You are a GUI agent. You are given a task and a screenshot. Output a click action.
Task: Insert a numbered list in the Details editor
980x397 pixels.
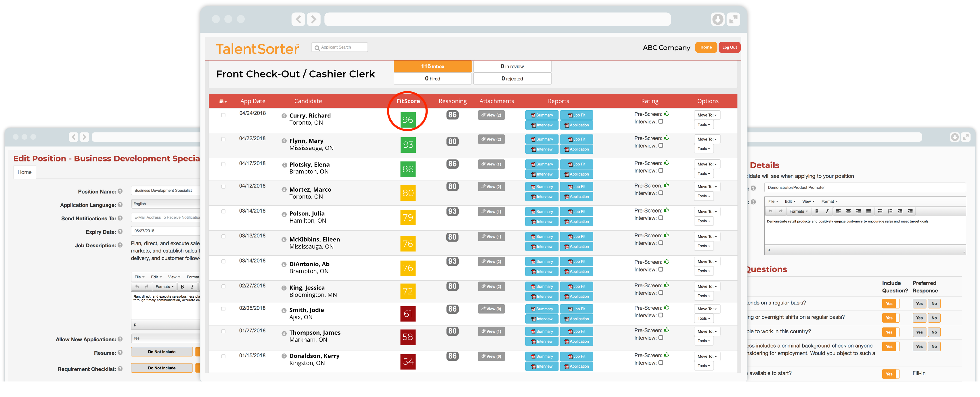click(x=890, y=211)
